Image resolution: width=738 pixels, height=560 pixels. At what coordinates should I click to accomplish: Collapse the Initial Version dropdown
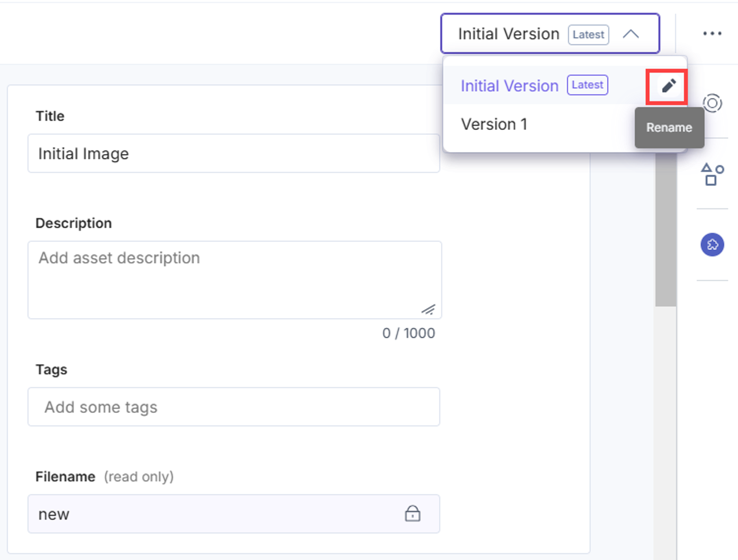550,33
